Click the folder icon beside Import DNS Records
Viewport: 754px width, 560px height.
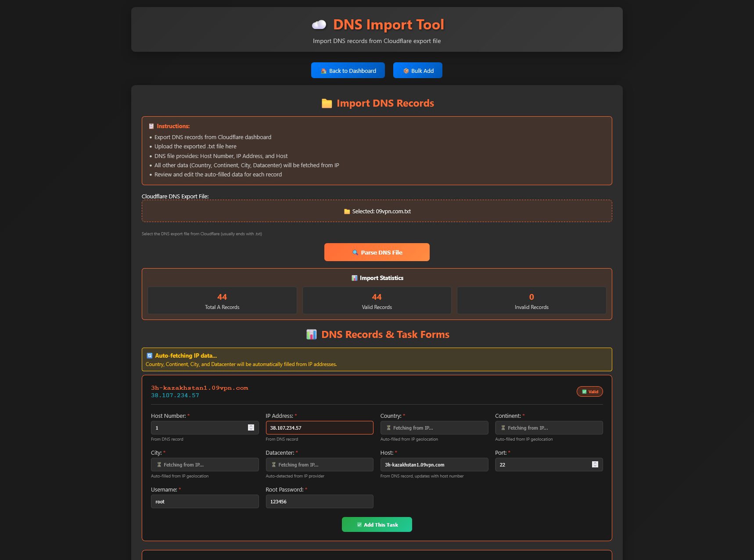[327, 104]
